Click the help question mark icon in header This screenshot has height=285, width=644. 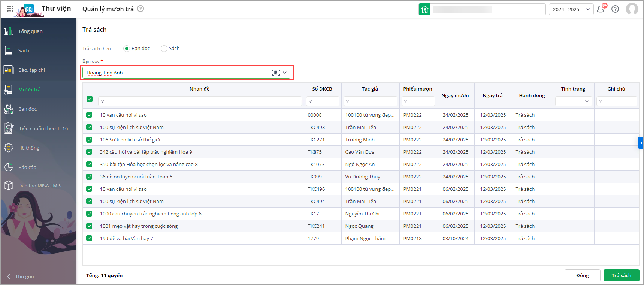pos(615,9)
